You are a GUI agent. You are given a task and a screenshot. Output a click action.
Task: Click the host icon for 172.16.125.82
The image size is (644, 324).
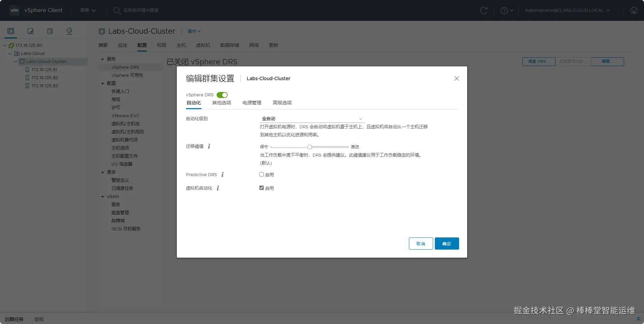[x=28, y=78]
